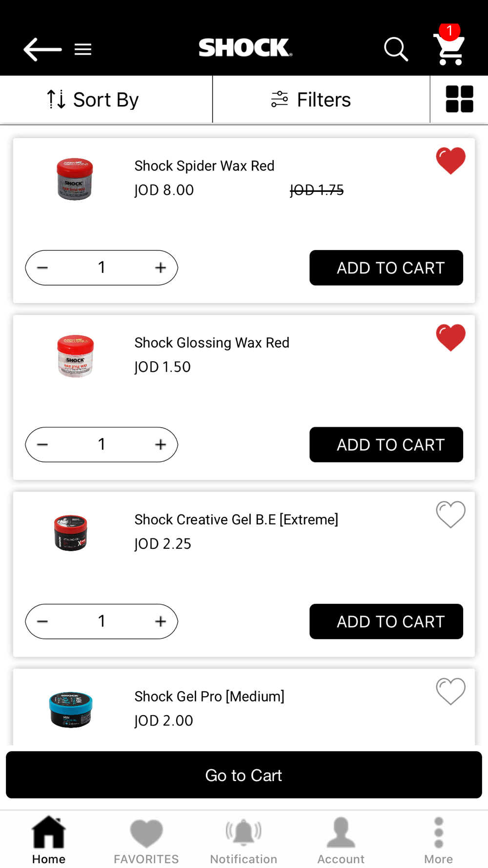Screen dimensions: 488x868
Task: Go to the FAVORITES tab
Action: 146,840
